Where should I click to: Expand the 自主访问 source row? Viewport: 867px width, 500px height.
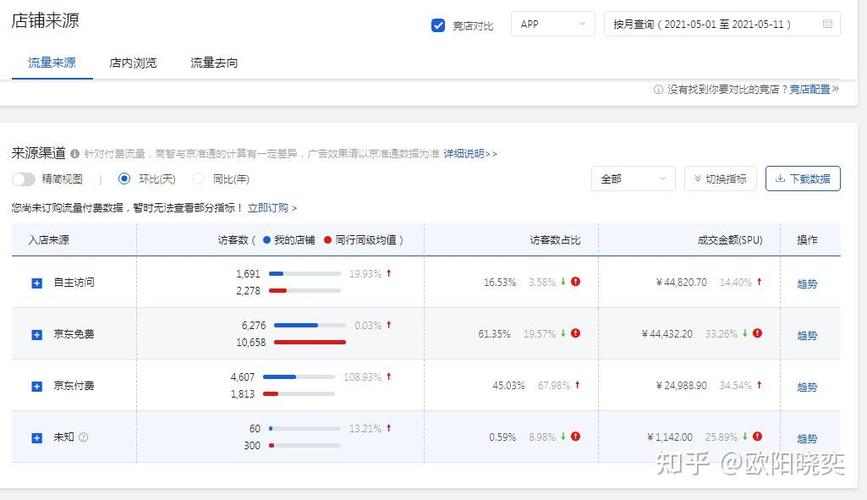37,283
